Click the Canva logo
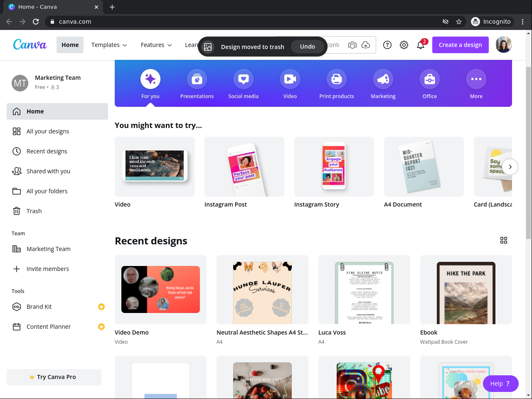 [30, 44]
